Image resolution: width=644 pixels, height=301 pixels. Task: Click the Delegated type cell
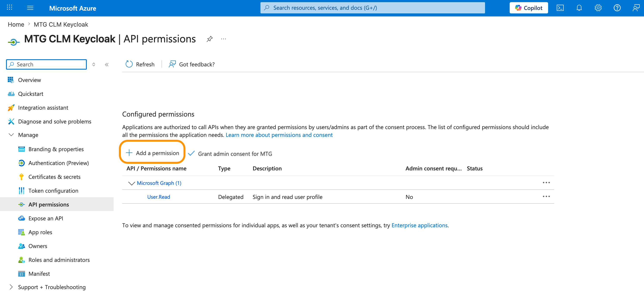230,197
